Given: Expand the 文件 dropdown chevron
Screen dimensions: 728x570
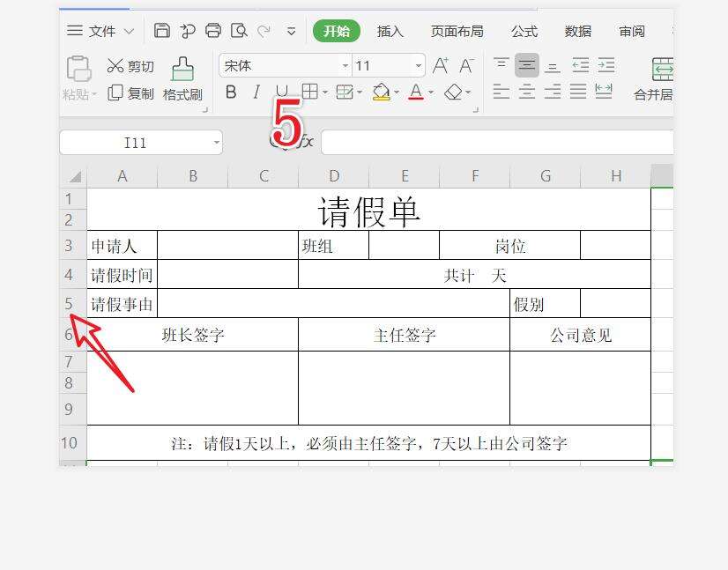Looking at the screenshot, I should [129, 32].
